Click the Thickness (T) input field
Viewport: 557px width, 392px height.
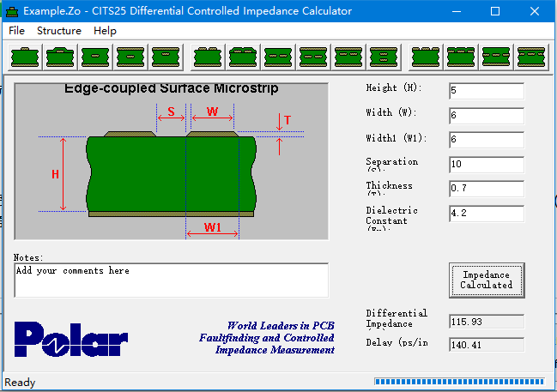[x=487, y=189]
